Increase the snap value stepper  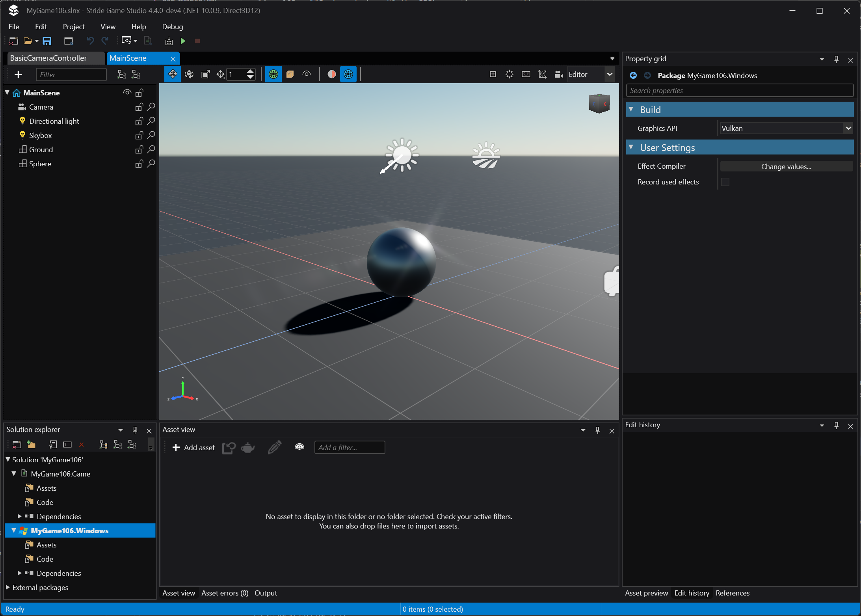[250, 71]
